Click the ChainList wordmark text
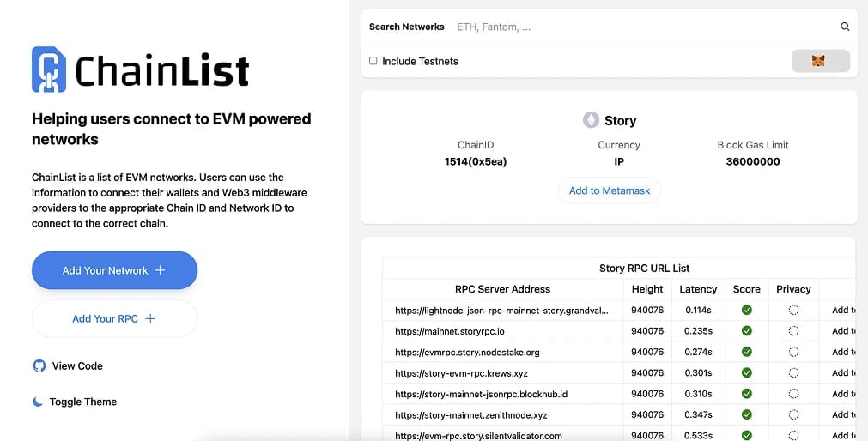This screenshot has height=441, width=868. (x=162, y=70)
